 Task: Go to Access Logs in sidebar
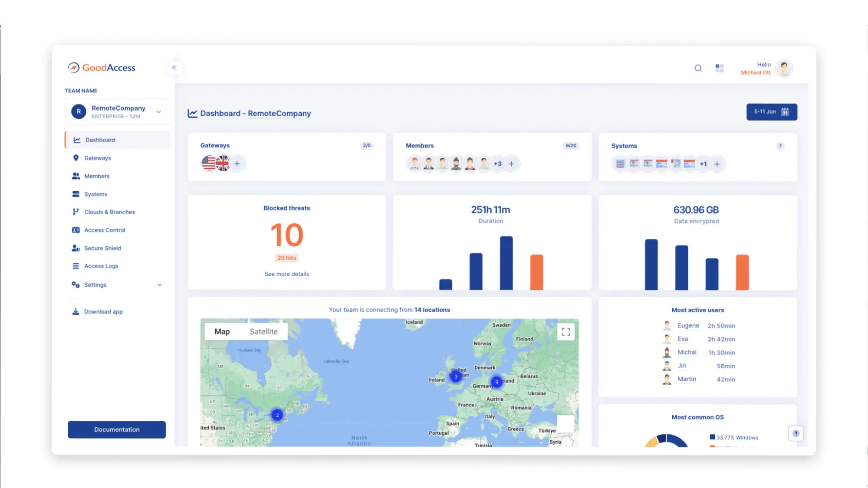pos(101,266)
